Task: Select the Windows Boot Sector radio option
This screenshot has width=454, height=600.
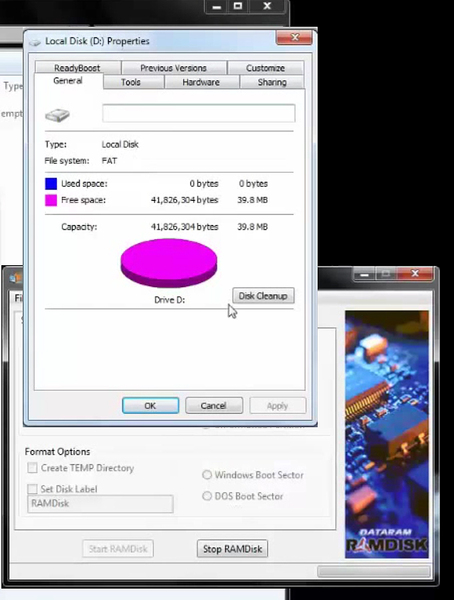Action: [207, 475]
